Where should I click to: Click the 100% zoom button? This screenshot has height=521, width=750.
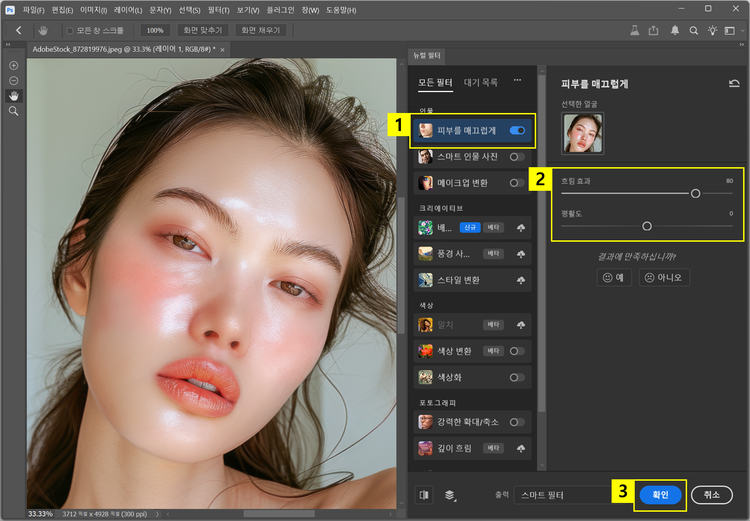(155, 31)
